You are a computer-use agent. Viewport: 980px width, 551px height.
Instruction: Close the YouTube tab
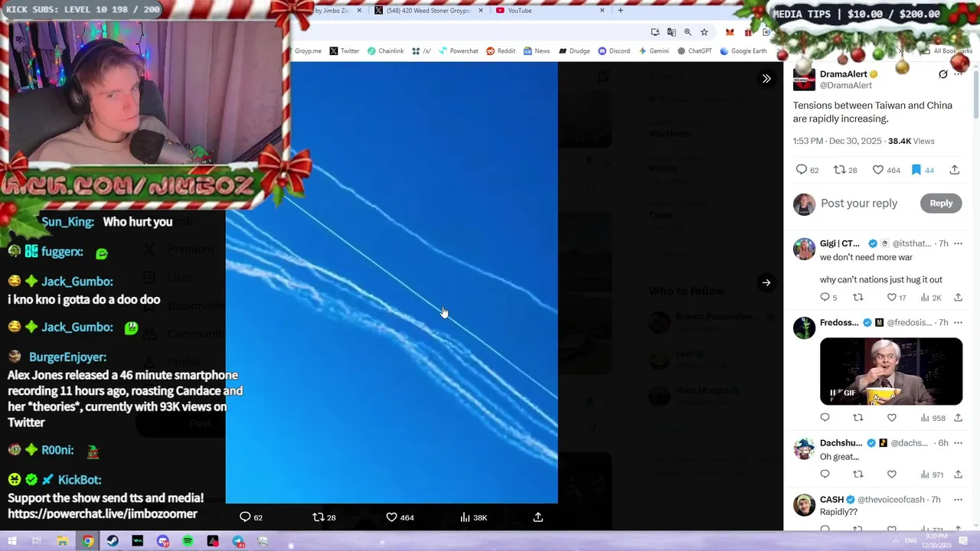point(602,11)
